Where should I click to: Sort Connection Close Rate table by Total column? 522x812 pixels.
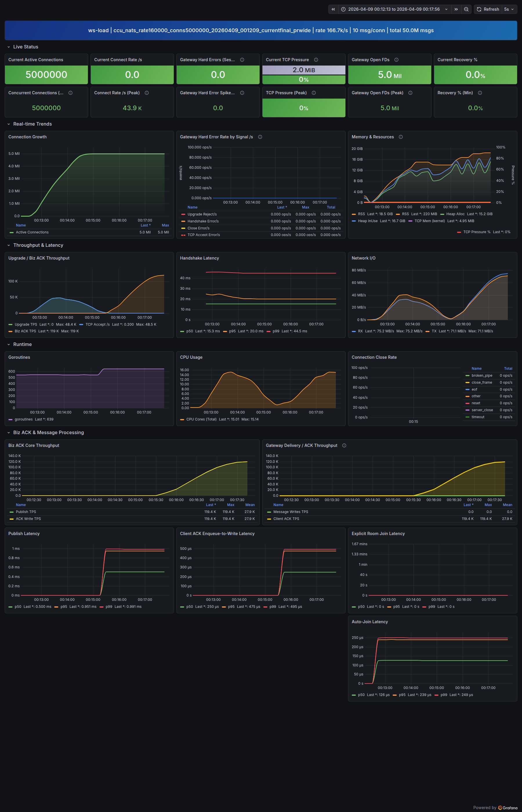click(x=508, y=368)
